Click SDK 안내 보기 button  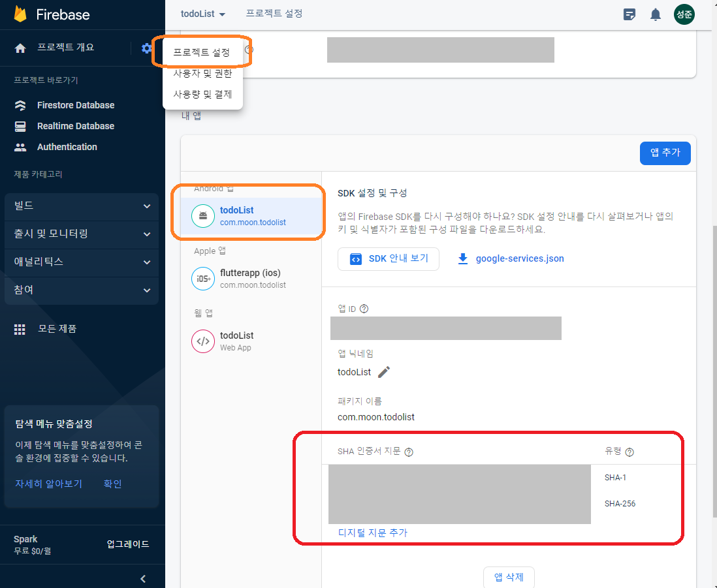[x=389, y=259]
